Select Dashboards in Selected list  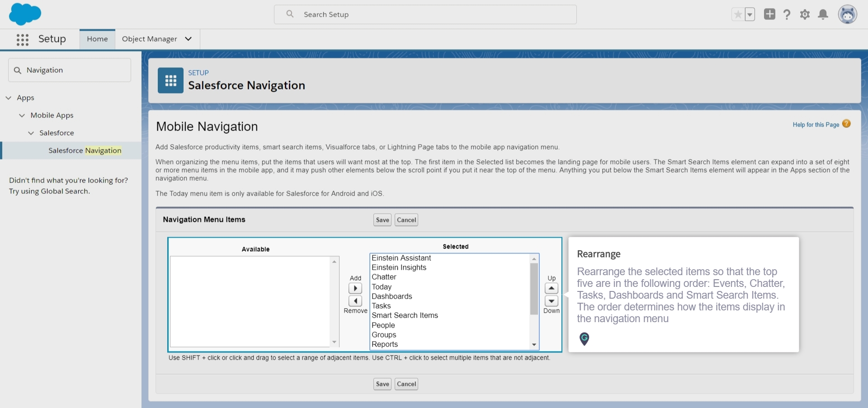[x=392, y=296]
